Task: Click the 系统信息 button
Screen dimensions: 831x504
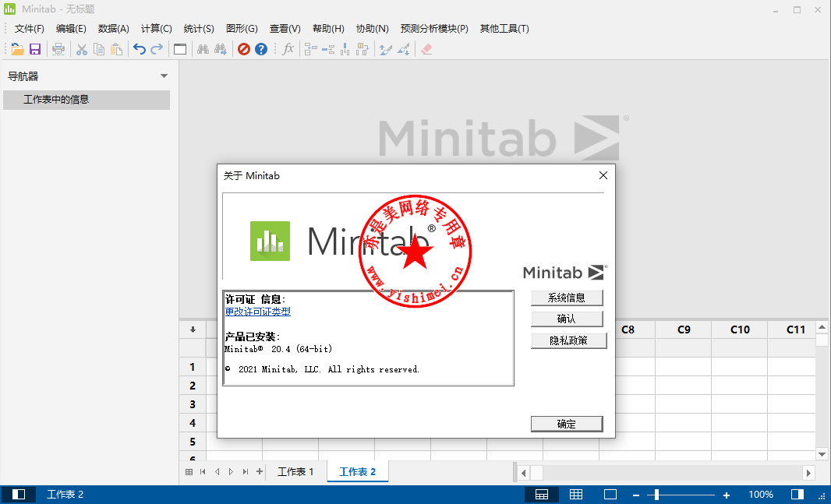Action: (567, 298)
